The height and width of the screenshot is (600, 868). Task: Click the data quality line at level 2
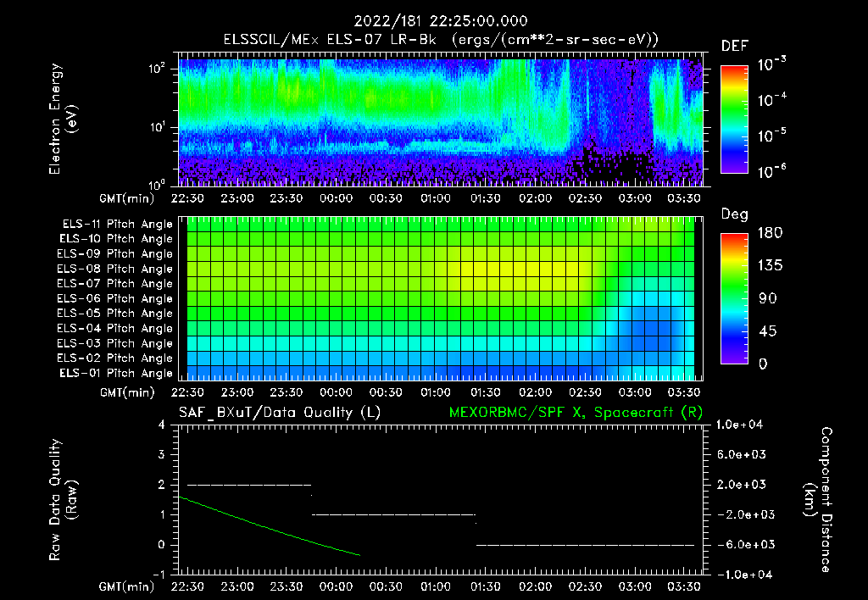249,485
